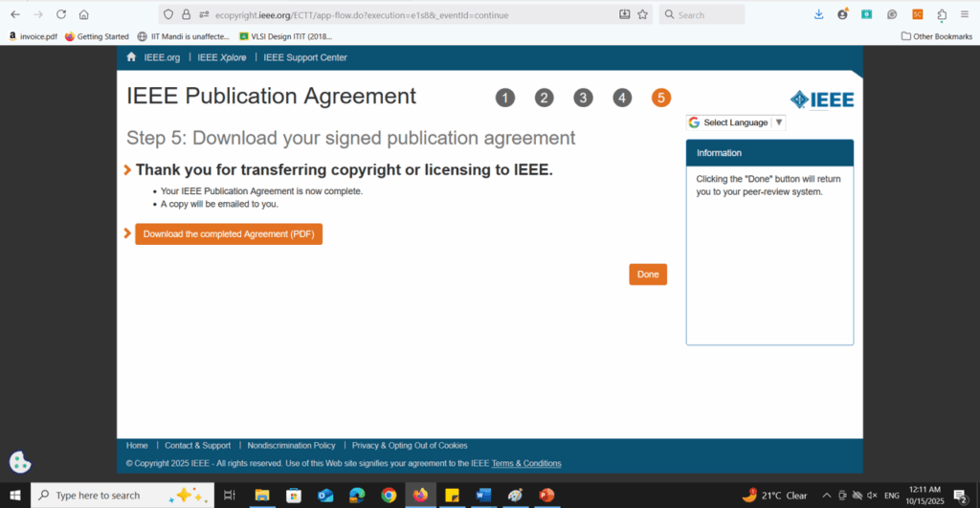Viewport: 980px width, 508px height.
Task: Go to IEEE Support Center
Action: click(305, 57)
